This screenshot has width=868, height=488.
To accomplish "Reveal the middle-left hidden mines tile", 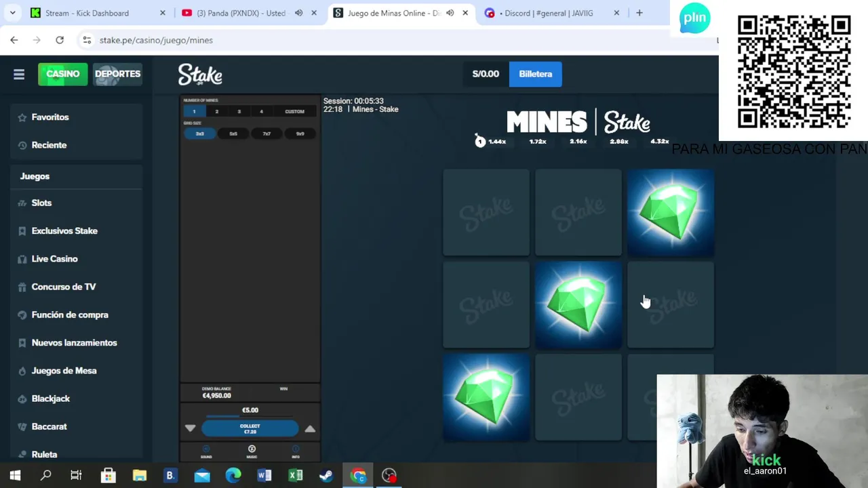I will coord(486,305).
